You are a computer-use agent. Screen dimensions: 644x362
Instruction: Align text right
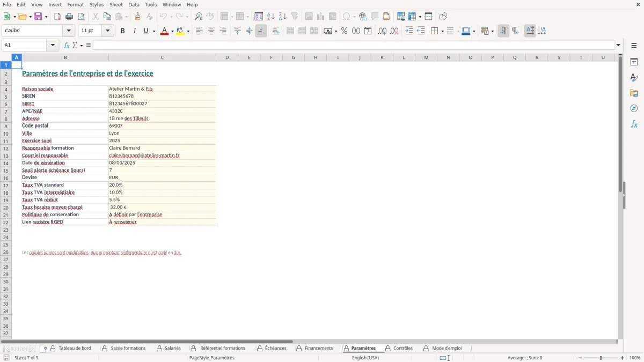223,31
